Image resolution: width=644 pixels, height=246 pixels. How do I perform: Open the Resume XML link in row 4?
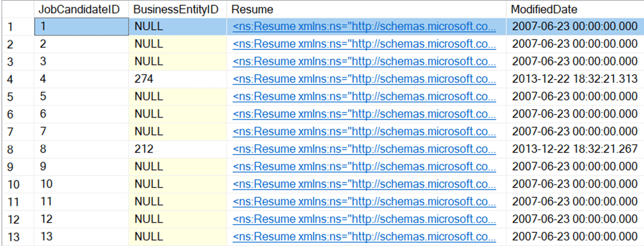(x=364, y=79)
